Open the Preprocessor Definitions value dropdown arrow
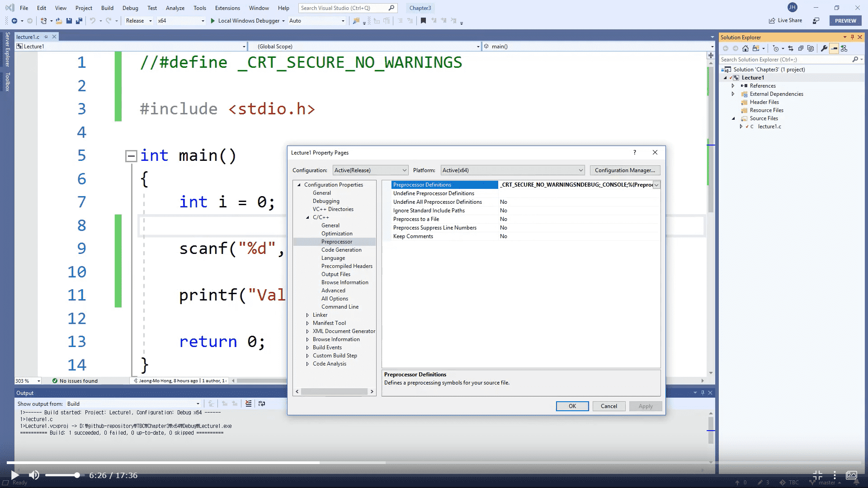 [656, 185]
